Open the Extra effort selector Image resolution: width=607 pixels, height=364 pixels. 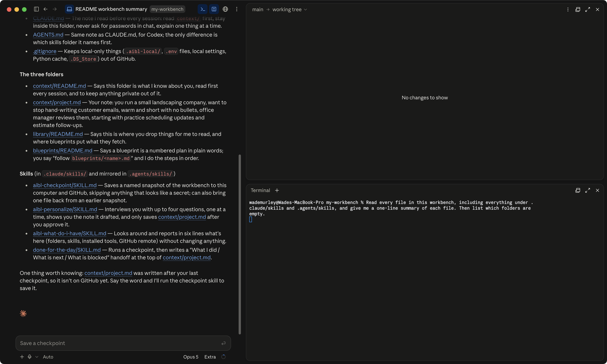(x=210, y=357)
